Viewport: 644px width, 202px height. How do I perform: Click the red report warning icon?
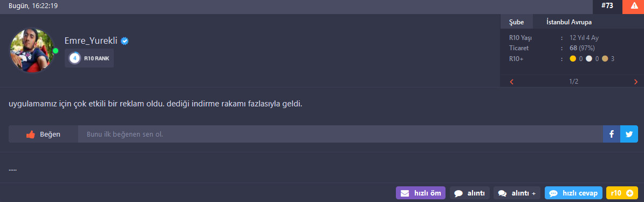(633, 6)
